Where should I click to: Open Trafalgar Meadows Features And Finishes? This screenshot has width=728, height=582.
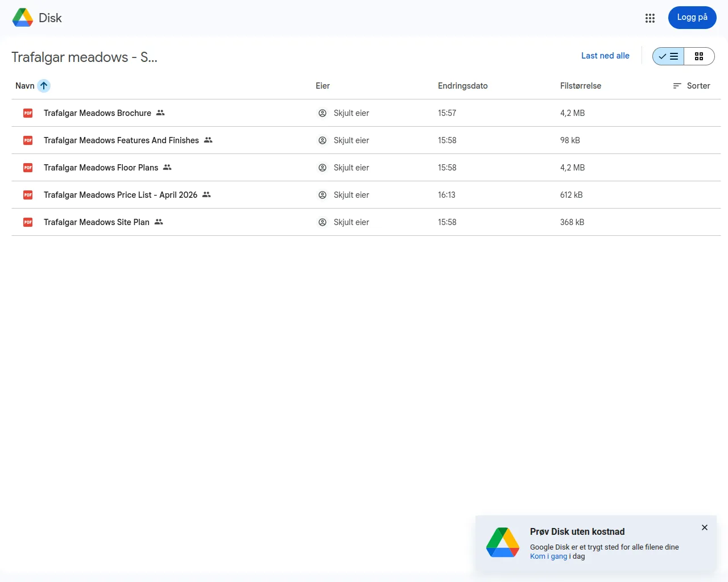tap(121, 140)
